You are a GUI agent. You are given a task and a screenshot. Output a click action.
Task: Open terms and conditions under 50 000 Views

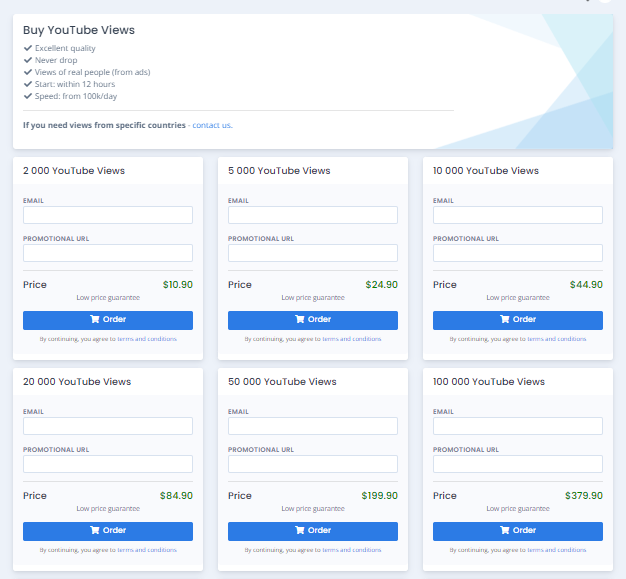tap(352, 549)
